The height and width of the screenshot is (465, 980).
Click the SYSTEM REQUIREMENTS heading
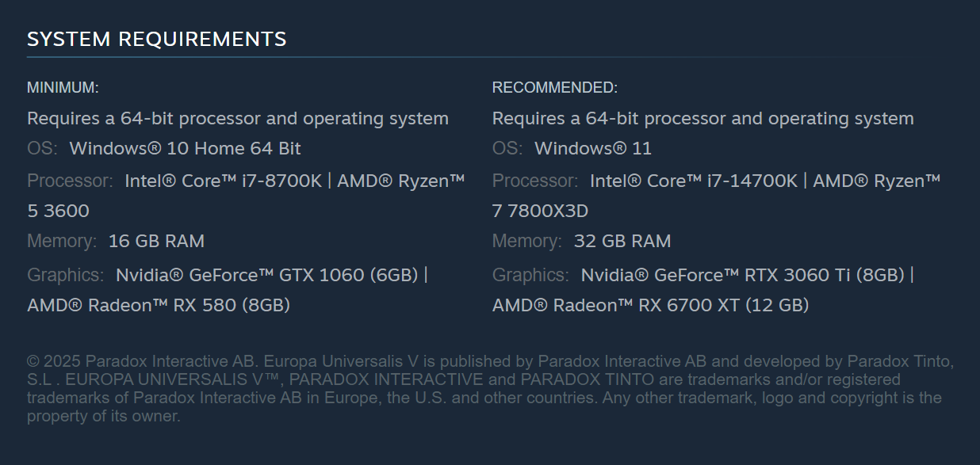[157, 39]
